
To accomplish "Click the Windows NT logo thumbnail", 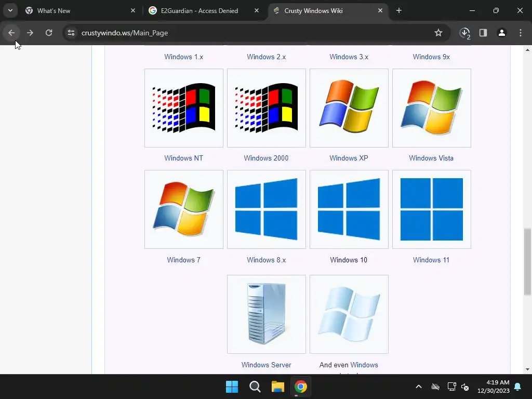I will point(184,108).
